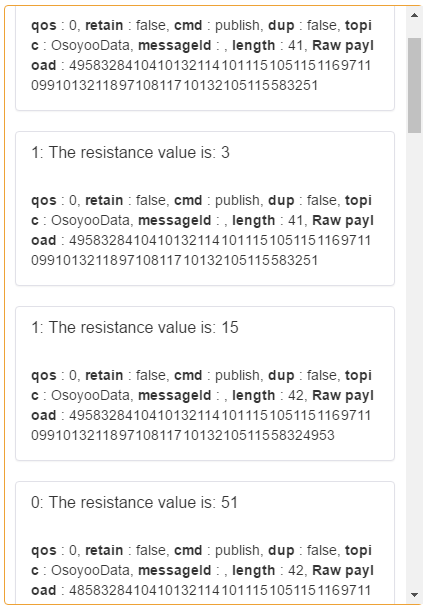Click the raw payload ending in 58324953

(x=201, y=425)
